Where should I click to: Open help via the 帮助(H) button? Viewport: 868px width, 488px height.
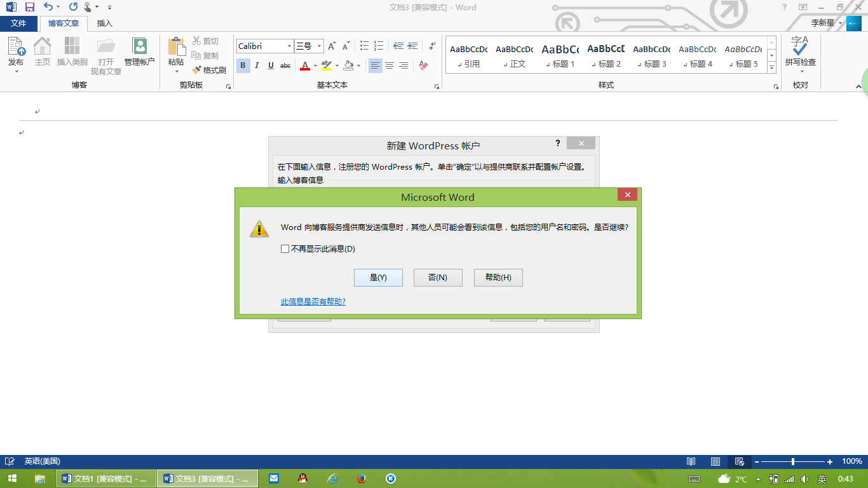[498, 278]
